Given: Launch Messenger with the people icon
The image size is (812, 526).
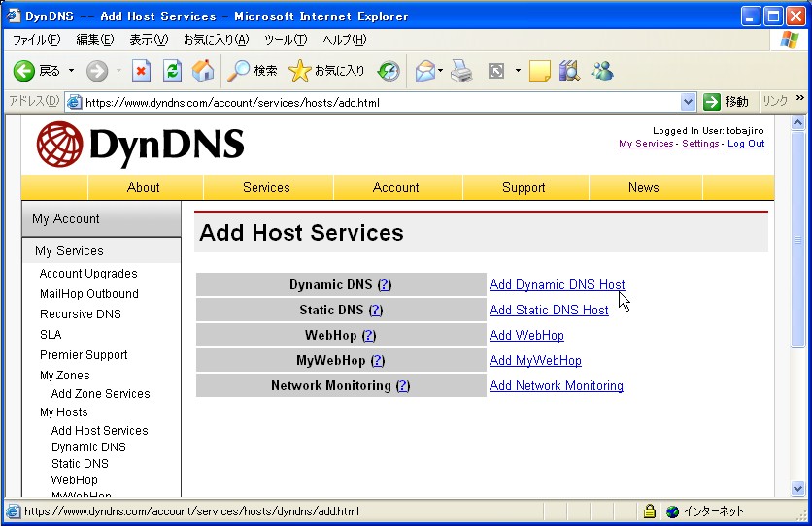Looking at the screenshot, I should click(602, 71).
